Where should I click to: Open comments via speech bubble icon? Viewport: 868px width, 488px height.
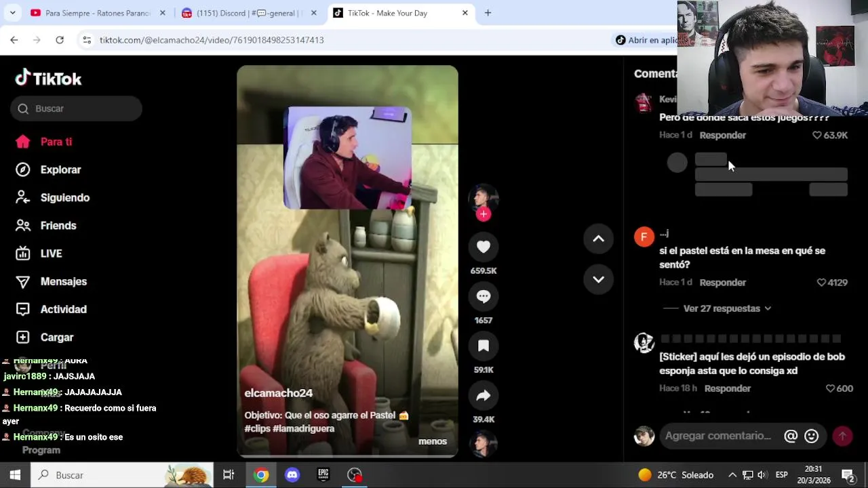[484, 297]
